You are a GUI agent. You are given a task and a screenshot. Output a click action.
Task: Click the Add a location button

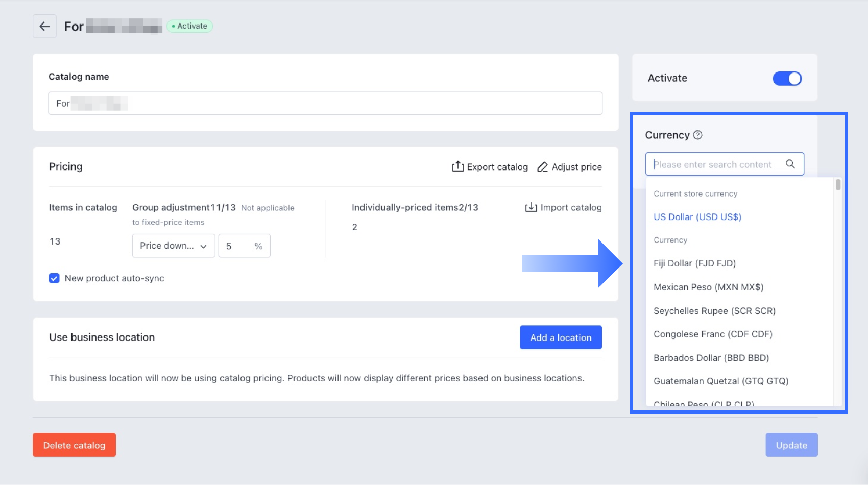tap(560, 337)
